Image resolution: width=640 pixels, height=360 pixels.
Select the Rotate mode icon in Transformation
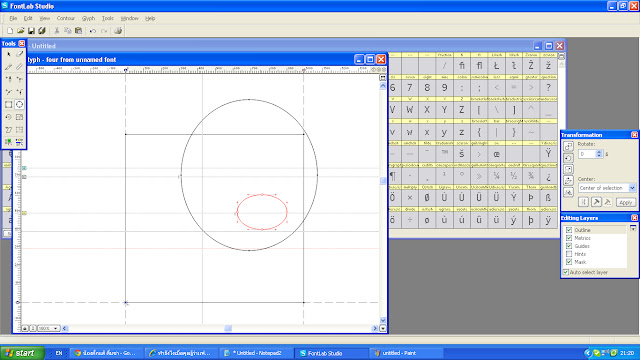[568, 158]
